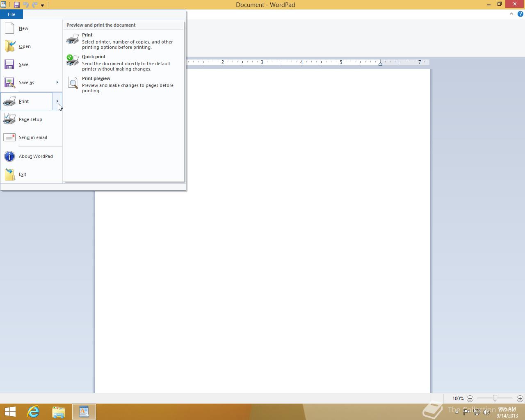Open the Windows Start button
This screenshot has width=525, height=420.
pos(10,412)
